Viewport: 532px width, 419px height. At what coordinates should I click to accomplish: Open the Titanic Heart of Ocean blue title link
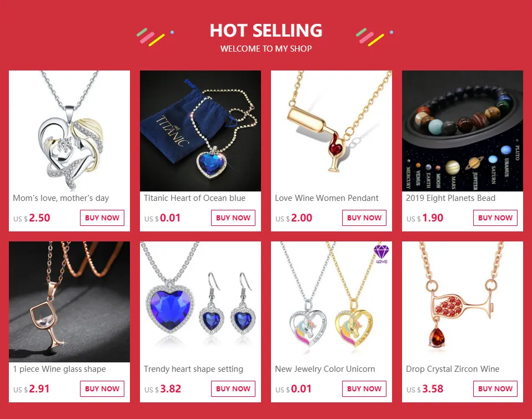[x=194, y=198]
